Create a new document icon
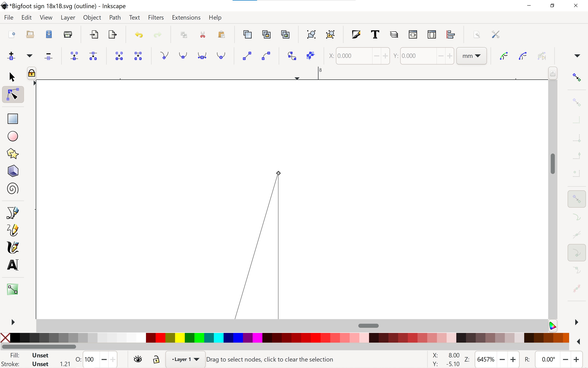This screenshot has height=368, width=588. click(12, 34)
